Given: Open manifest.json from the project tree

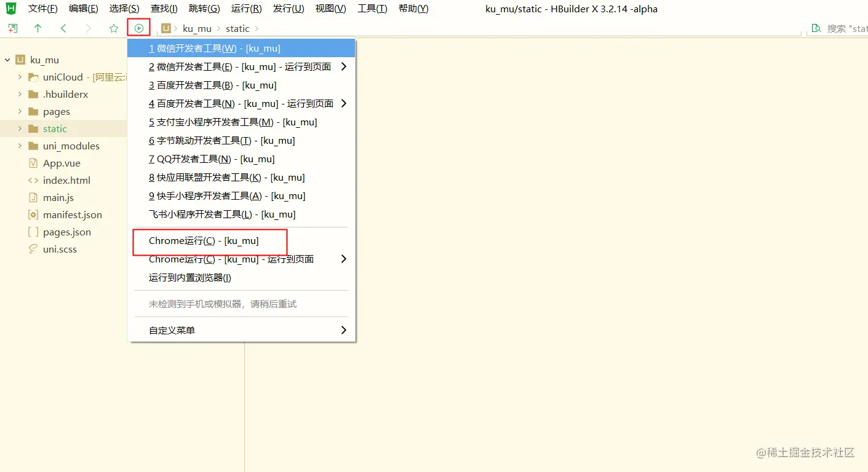Looking at the screenshot, I should [73, 214].
